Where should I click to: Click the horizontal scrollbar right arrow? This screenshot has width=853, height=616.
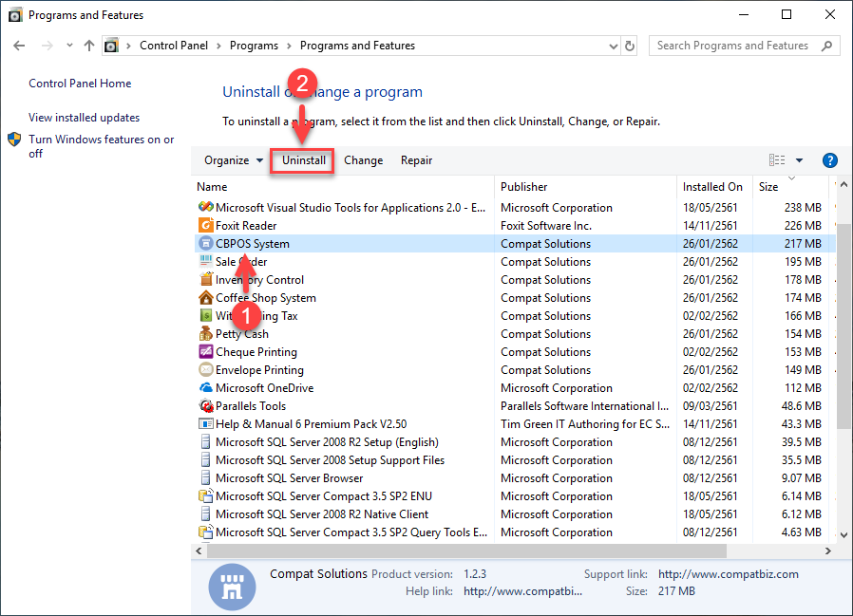point(828,551)
